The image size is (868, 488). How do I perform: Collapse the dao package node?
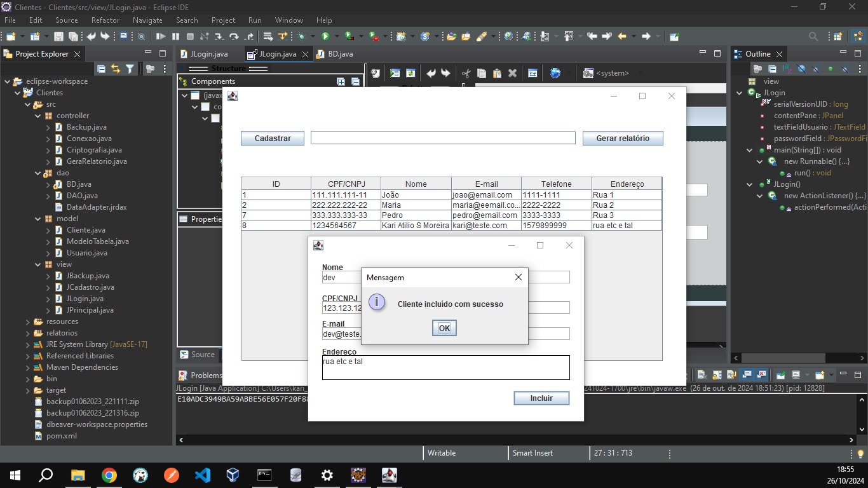coord(38,173)
